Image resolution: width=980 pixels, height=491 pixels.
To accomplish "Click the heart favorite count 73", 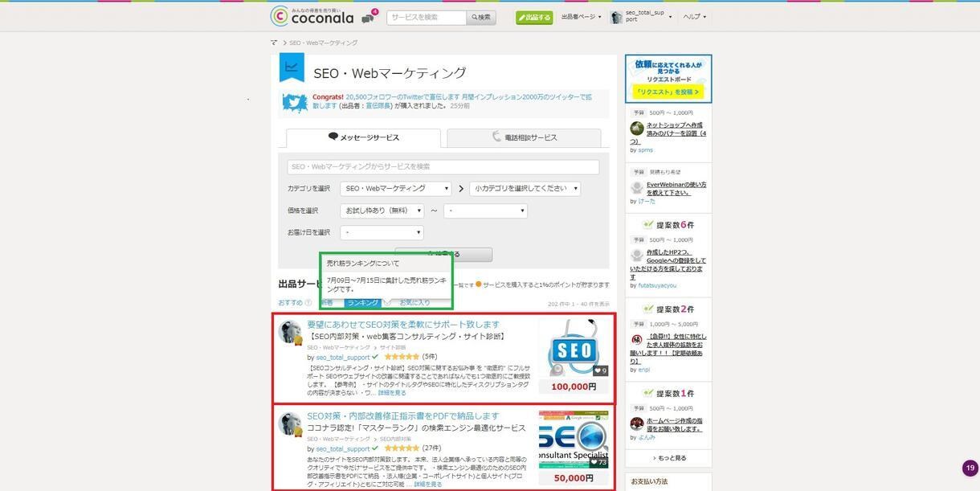I will click(599, 462).
